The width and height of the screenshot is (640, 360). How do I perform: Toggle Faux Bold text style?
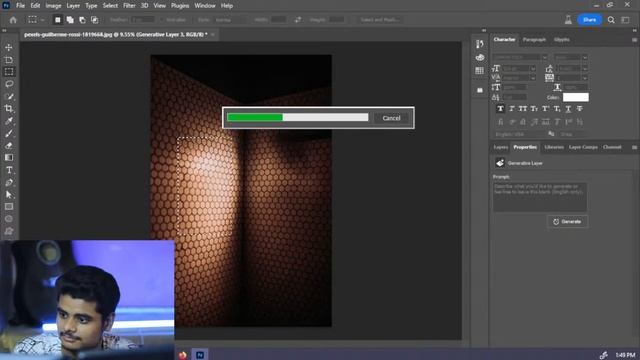500,109
